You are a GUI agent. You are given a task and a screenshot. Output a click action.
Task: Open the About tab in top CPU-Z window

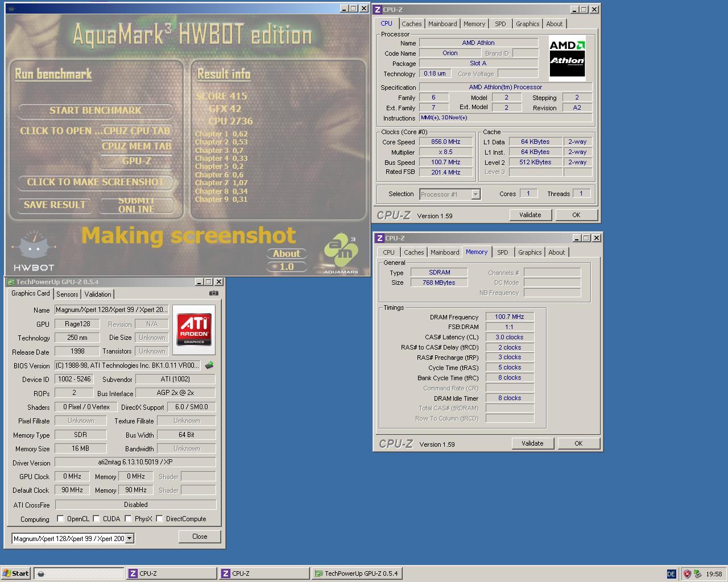tap(555, 24)
